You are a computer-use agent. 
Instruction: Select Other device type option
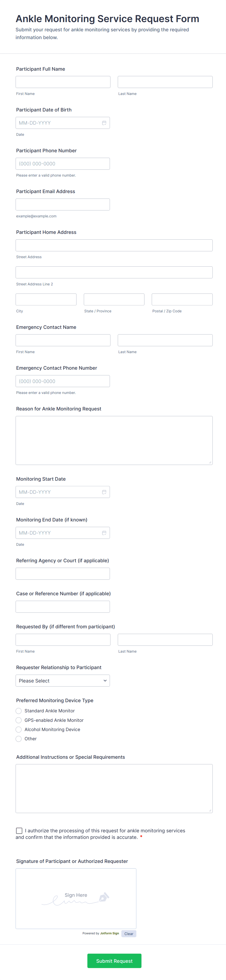tap(19, 739)
